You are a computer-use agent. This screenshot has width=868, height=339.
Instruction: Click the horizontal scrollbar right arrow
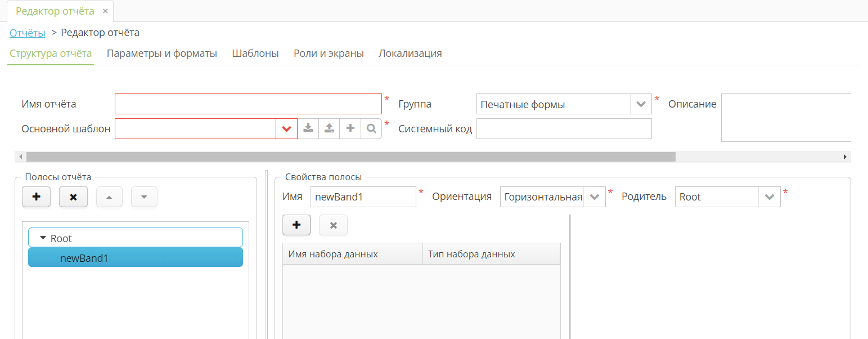point(845,157)
